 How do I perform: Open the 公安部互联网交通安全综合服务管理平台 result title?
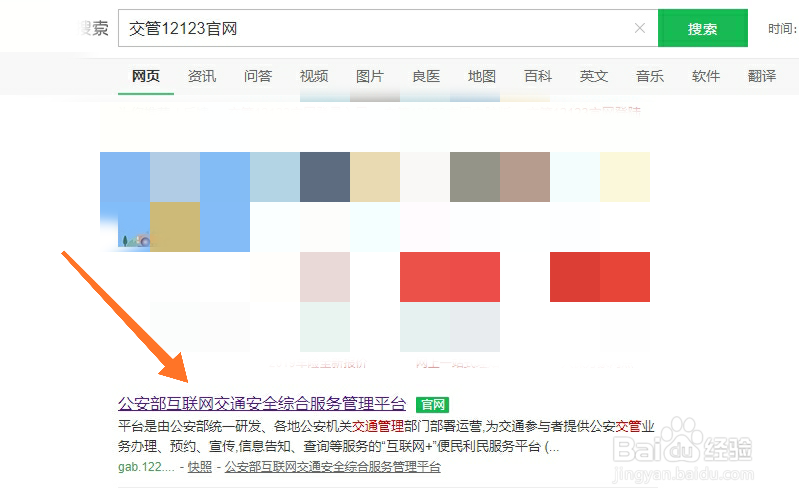[x=262, y=404]
